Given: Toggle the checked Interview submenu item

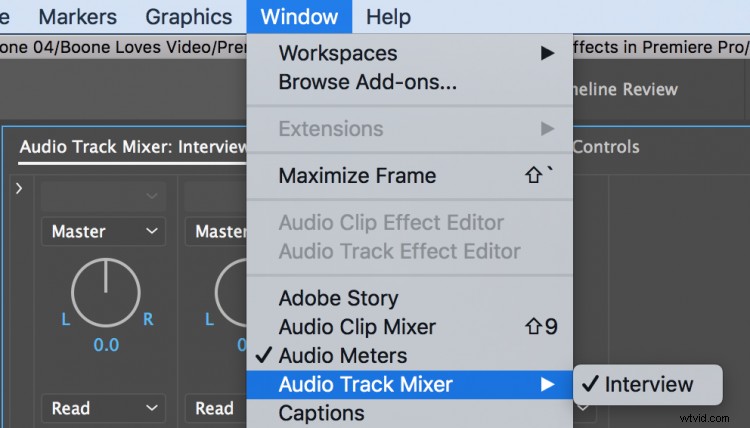Looking at the screenshot, I should [x=648, y=384].
